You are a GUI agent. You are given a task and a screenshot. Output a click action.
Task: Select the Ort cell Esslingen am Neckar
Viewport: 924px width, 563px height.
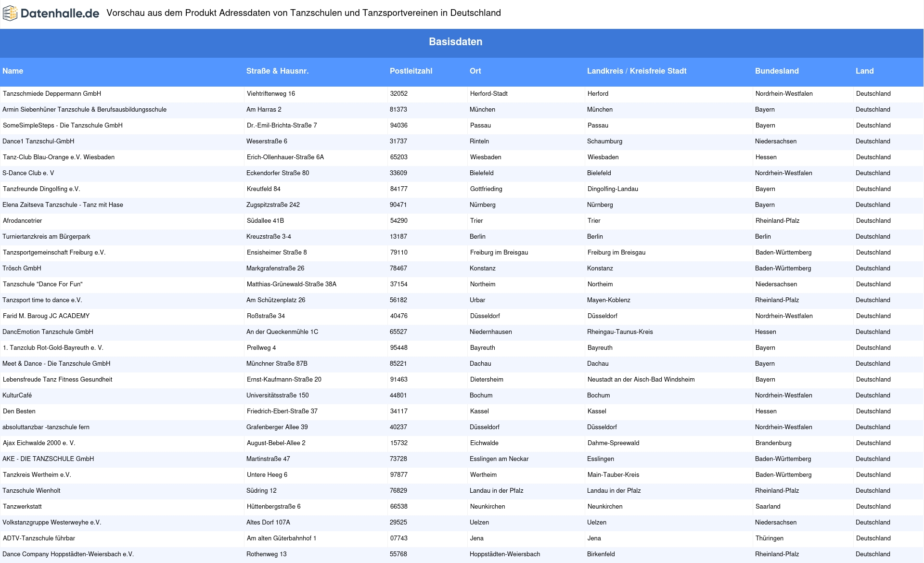tap(499, 459)
